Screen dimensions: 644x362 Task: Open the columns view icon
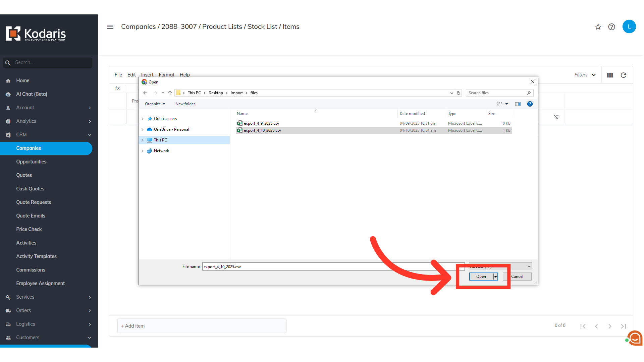610,75
